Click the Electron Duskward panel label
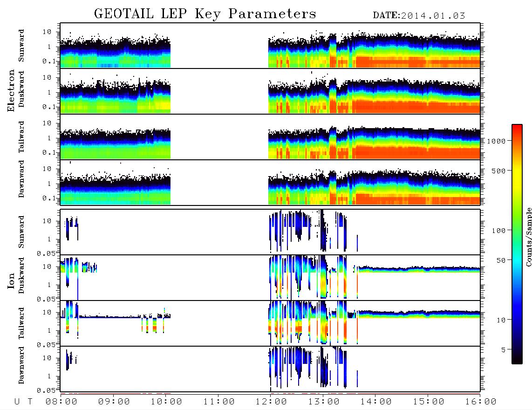This screenshot has width=532, height=410. (21, 89)
